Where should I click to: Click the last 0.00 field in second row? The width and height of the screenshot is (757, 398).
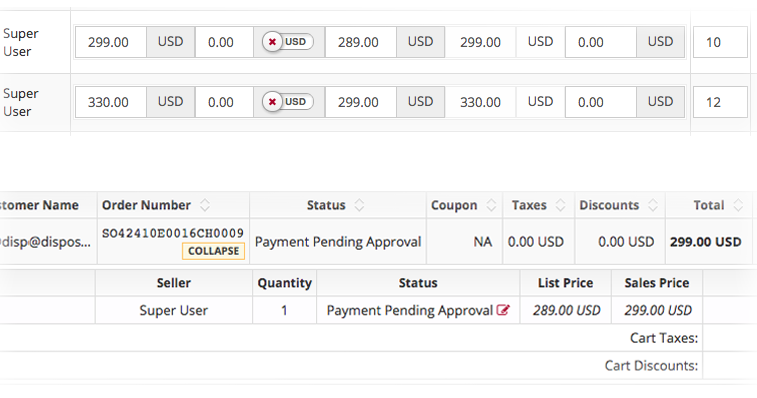(x=601, y=102)
